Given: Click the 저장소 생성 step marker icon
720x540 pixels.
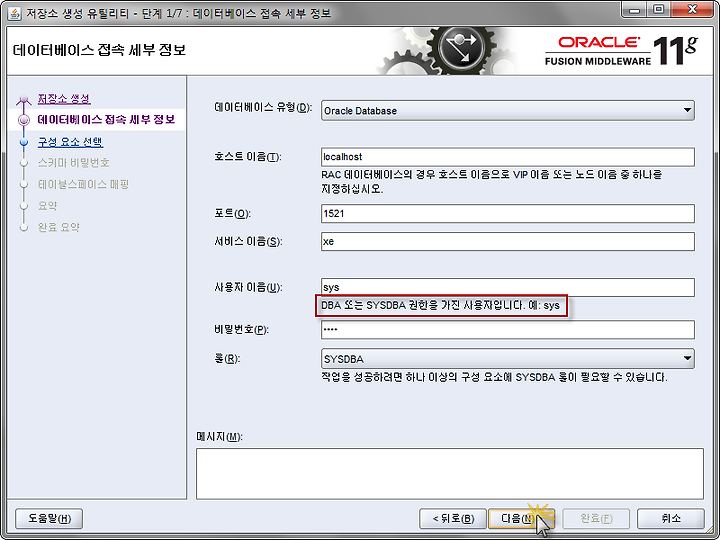Looking at the screenshot, I should click(x=24, y=99).
